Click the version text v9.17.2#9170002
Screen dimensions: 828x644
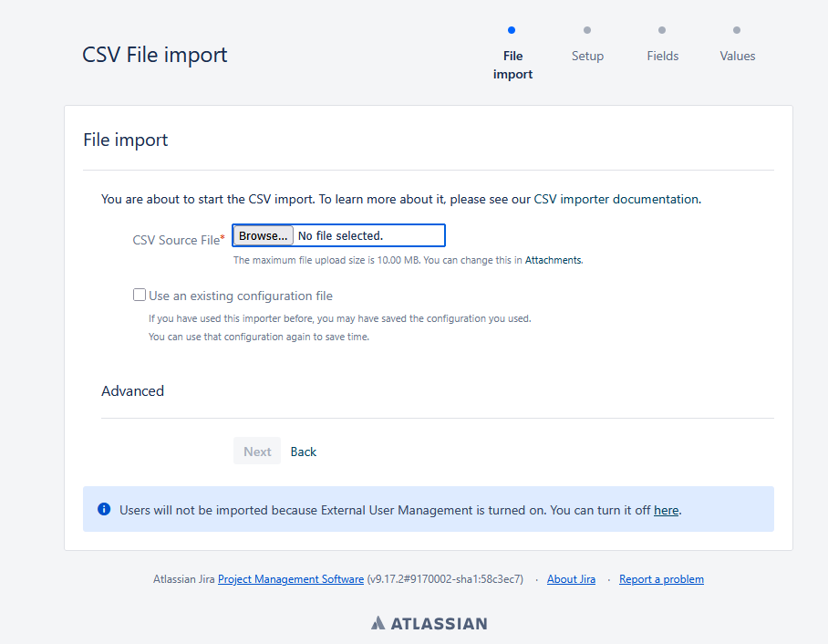click(x=445, y=579)
